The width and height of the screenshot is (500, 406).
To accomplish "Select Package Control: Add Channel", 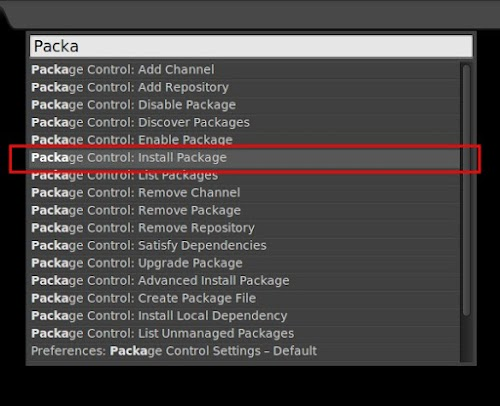I will click(x=244, y=70).
